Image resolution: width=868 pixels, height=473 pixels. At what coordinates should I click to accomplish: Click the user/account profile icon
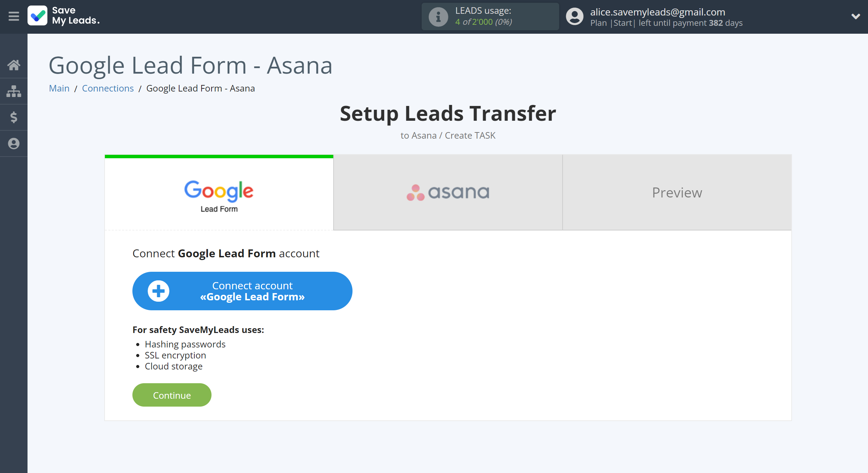pyautogui.click(x=573, y=16)
